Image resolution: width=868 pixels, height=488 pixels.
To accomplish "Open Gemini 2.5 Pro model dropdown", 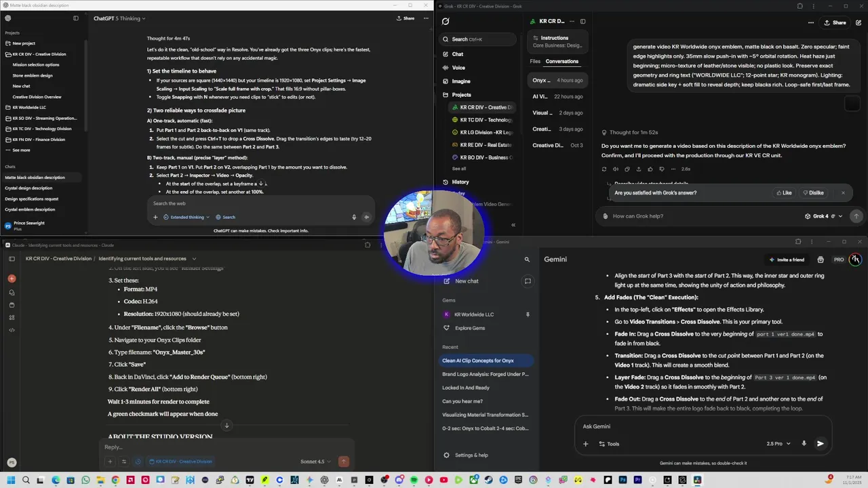I will pos(778,444).
